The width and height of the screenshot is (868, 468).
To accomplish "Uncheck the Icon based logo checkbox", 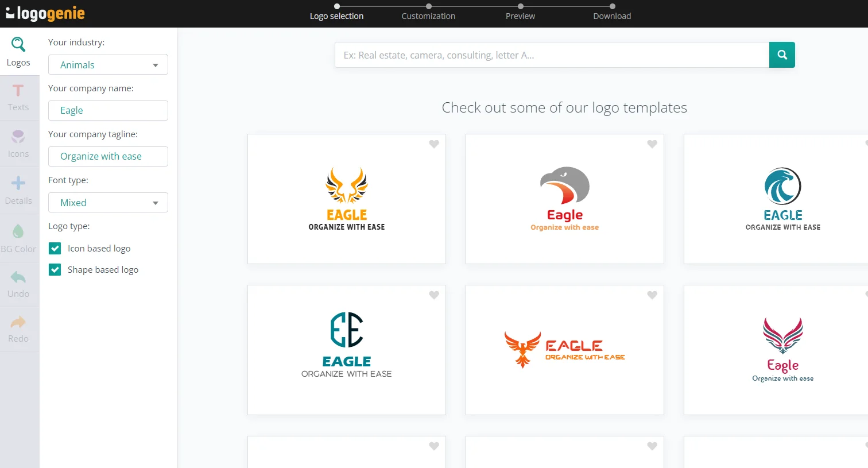I will tap(55, 248).
